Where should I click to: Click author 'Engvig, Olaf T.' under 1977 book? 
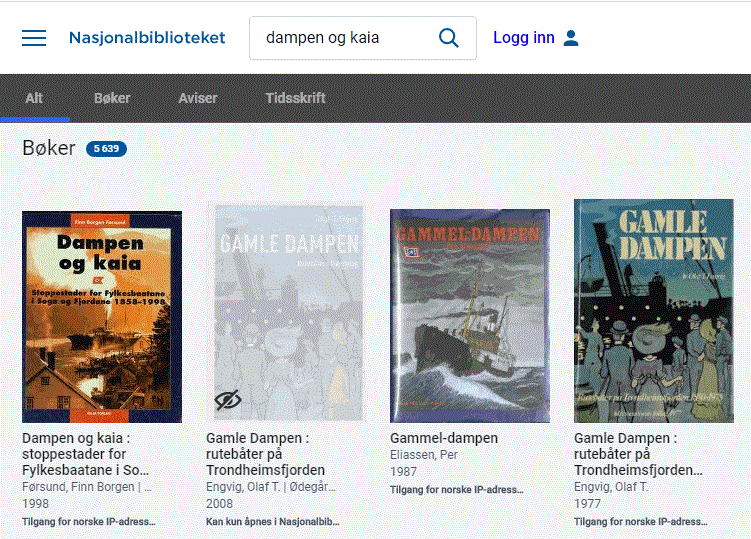pyautogui.click(x=611, y=487)
